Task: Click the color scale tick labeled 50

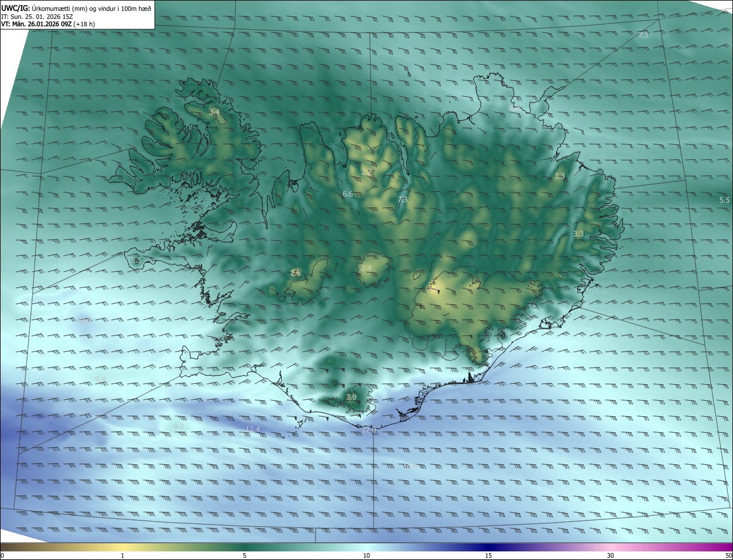Action: [728, 555]
